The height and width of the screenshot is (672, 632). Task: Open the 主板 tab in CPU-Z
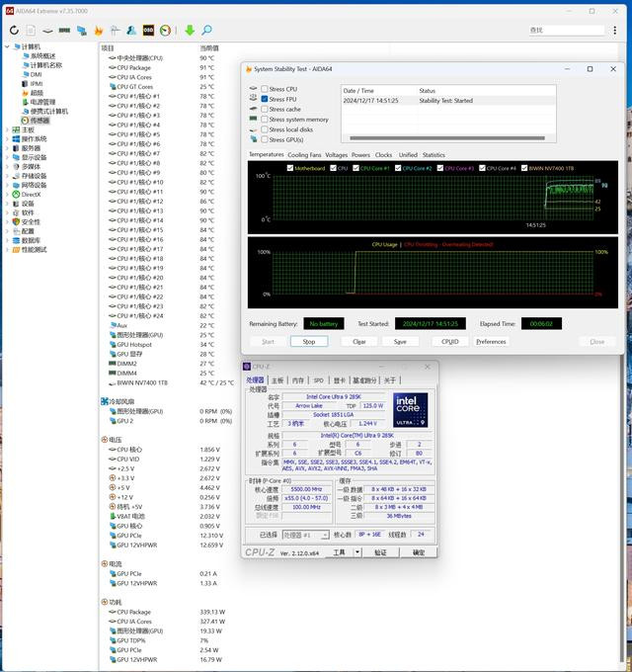[277, 380]
